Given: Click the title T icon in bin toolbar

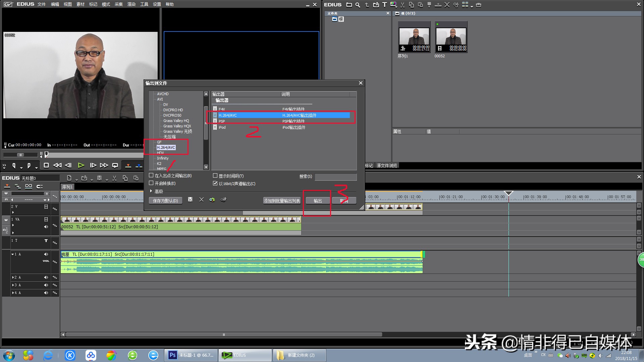Looking at the screenshot, I should tap(384, 5).
